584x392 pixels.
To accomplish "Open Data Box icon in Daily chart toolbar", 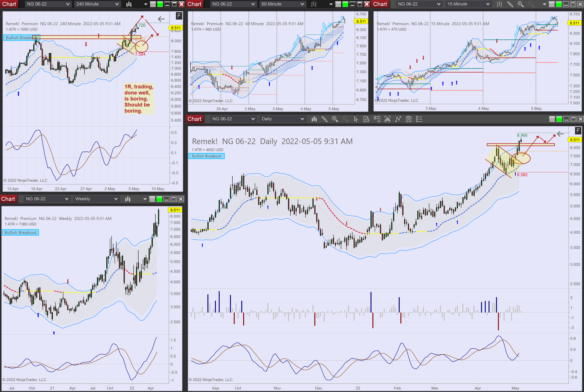I will click(366, 119).
